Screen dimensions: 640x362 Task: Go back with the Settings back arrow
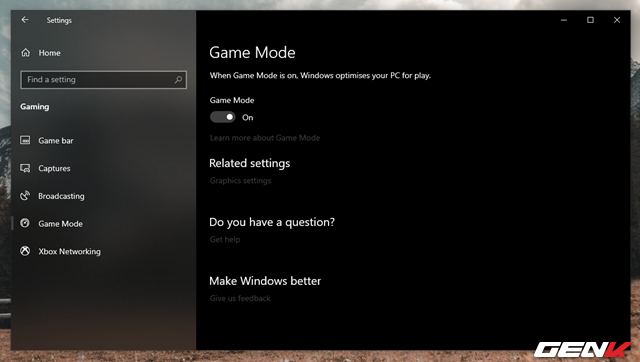pos(25,20)
